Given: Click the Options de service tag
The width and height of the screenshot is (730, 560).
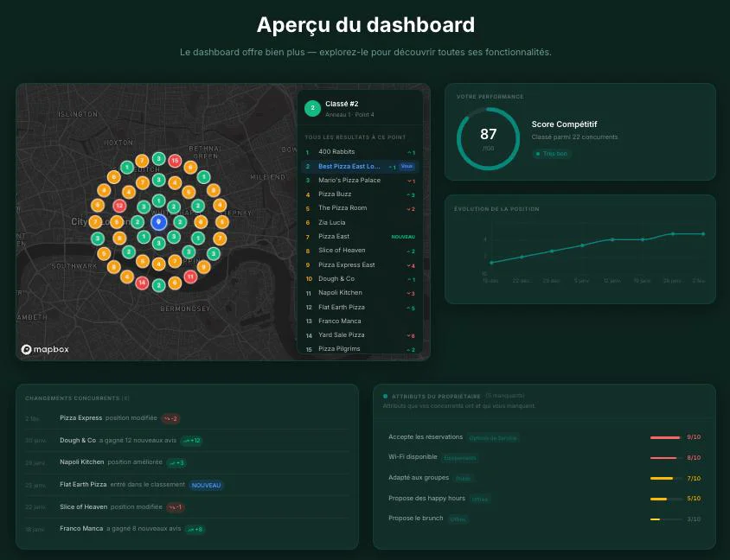Looking at the screenshot, I should [492, 436].
